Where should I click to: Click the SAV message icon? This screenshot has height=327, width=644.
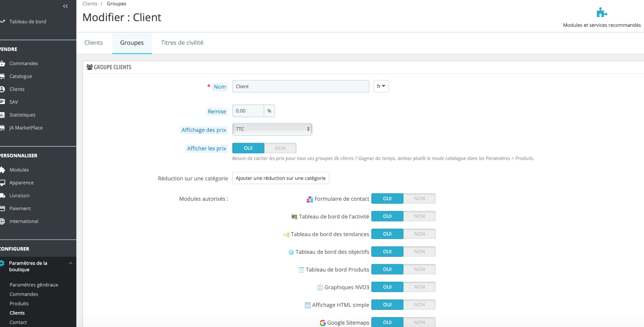2,102
